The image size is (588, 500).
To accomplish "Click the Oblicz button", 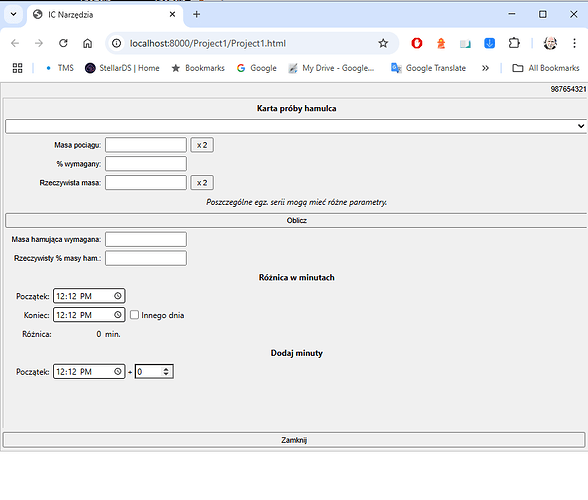I will 296,221.
